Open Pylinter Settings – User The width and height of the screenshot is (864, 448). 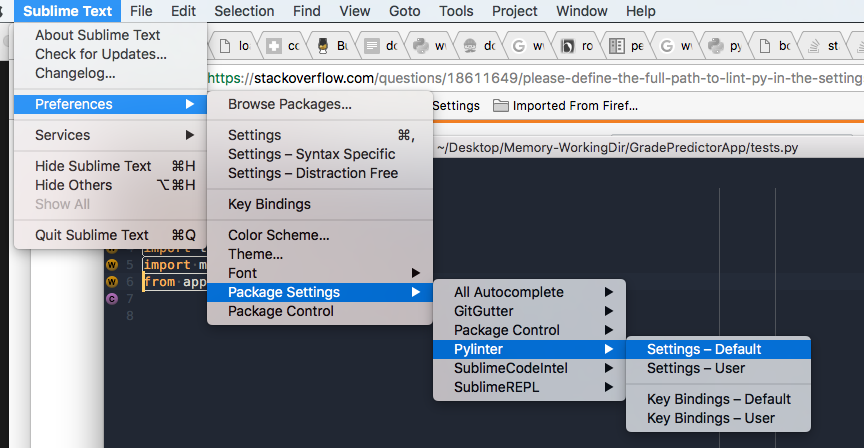click(x=719, y=368)
